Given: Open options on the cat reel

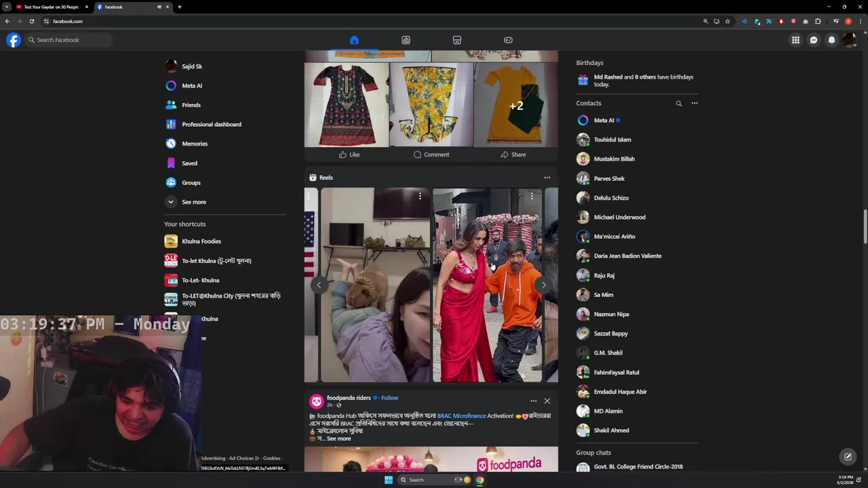Looking at the screenshot, I should pyautogui.click(x=420, y=197).
